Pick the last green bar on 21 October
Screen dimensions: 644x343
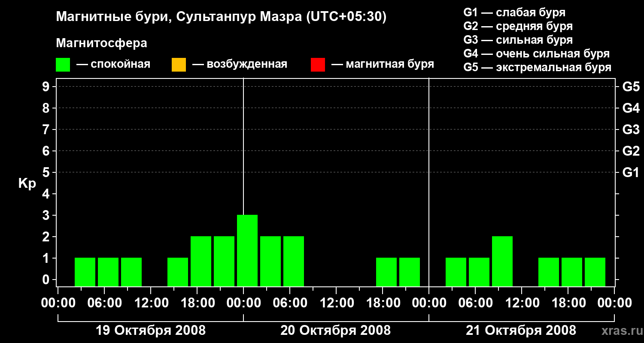pos(595,272)
